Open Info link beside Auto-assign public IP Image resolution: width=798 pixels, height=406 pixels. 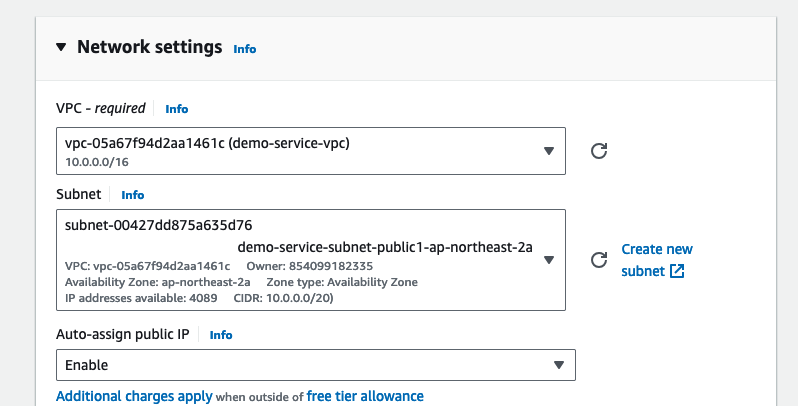[x=220, y=335]
